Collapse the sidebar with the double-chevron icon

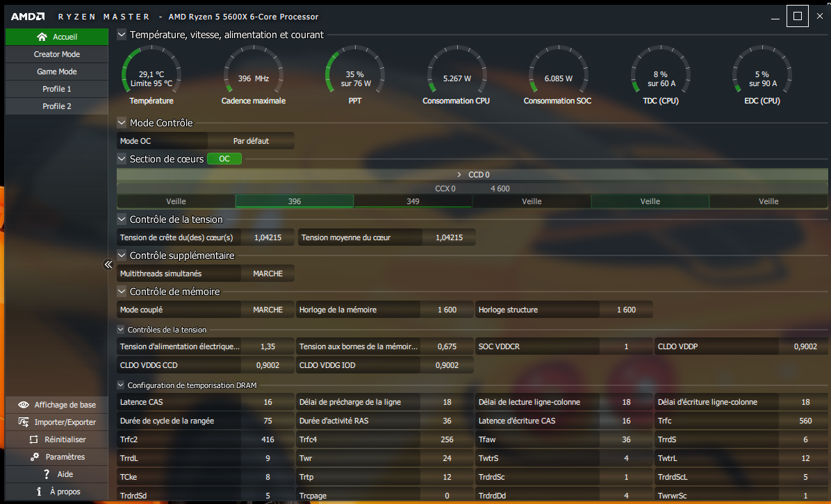coord(108,264)
